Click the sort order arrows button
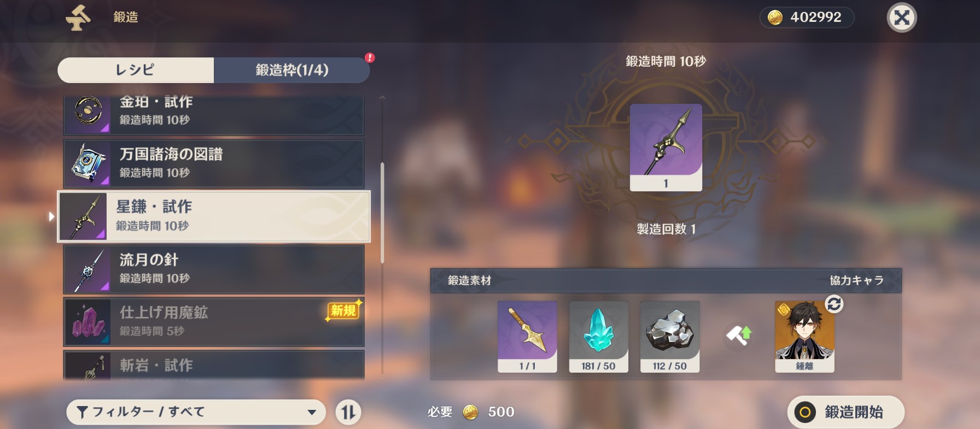The width and height of the screenshot is (980, 429). 348,412
